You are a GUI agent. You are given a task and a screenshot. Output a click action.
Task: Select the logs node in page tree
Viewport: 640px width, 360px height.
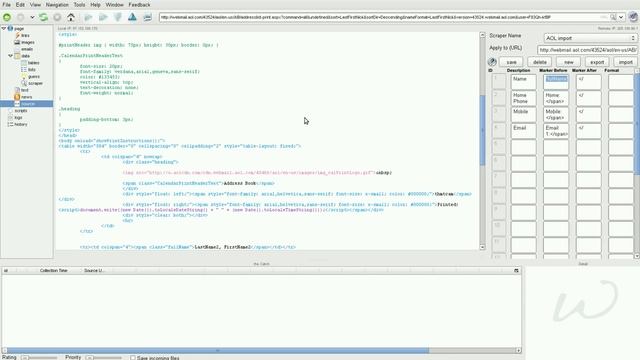tap(15, 118)
